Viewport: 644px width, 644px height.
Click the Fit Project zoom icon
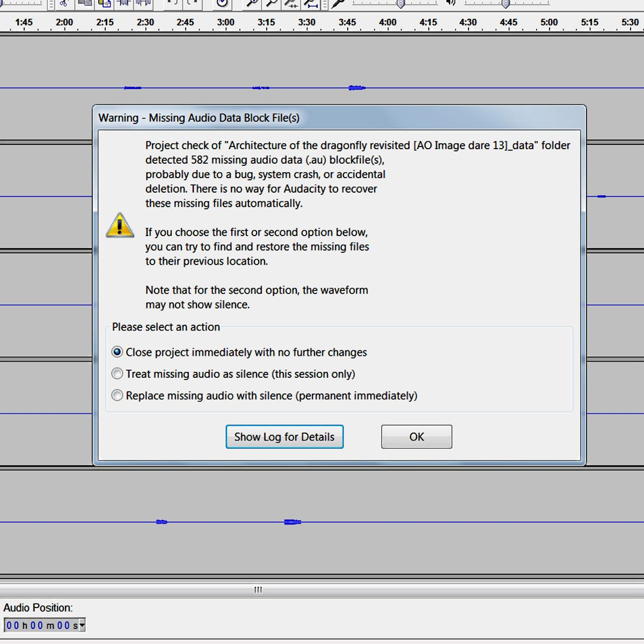[x=311, y=4]
